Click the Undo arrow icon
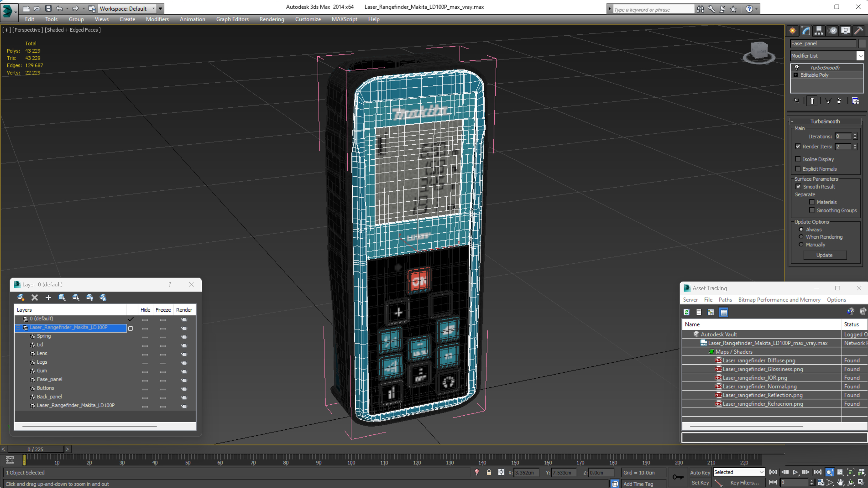 [x=59, y=9]
